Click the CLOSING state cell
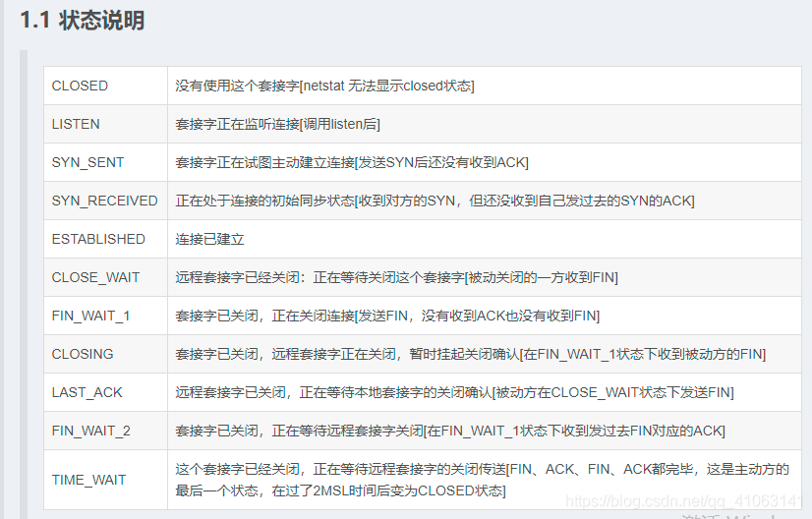This screenshot has width=812, height=519. pyautogui.click(x=105, y=354)
